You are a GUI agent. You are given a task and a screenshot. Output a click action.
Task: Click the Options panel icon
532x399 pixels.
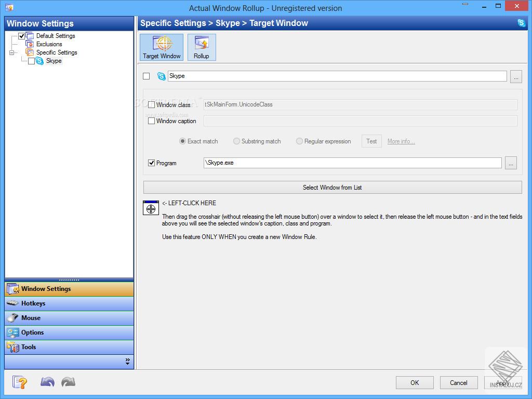[x=13, y=332]
